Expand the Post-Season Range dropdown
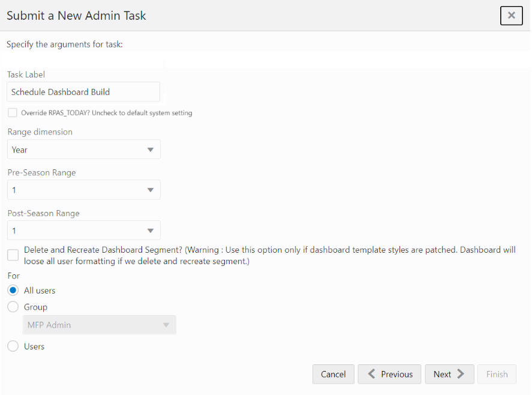The height and width of the screenshot is (395, 532). (84, 231)
